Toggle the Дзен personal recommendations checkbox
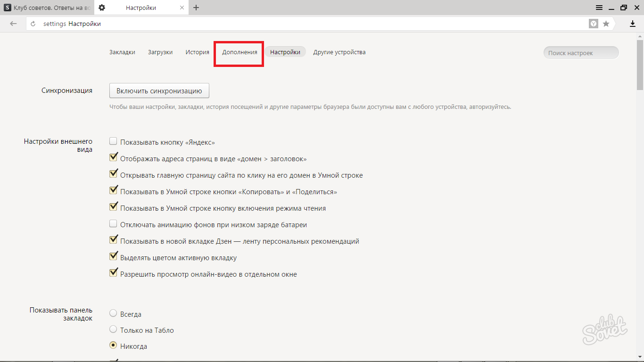Screen dimensions: 644x362 (113, 240)
